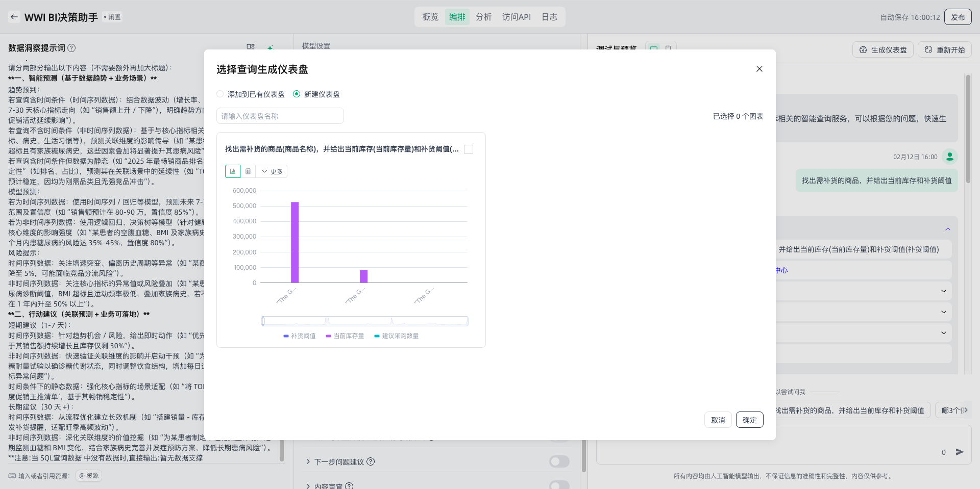The image size is (980, 489).
Task: Check the chart selection checkbox
Action: 469,149
